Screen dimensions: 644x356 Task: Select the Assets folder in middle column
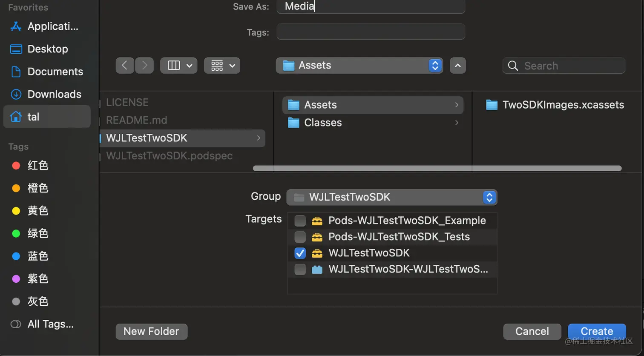tap(373, 105)
